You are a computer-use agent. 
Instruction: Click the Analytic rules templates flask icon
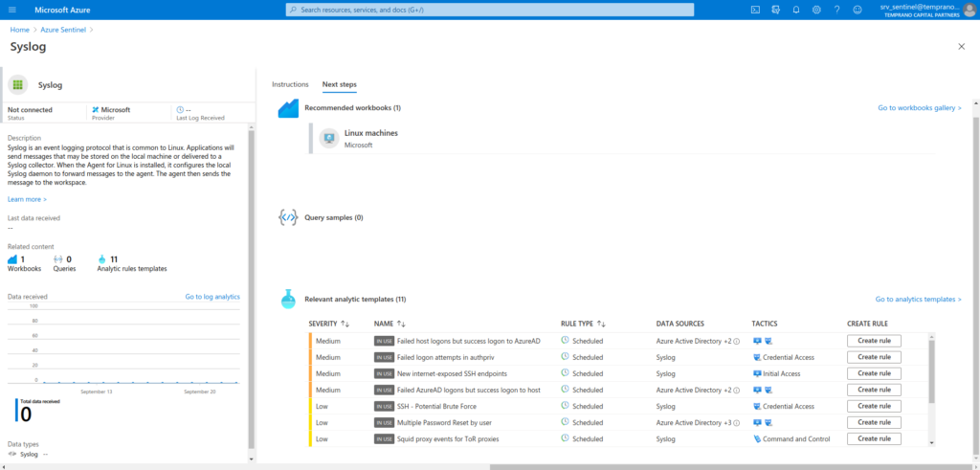coord(102,258)
